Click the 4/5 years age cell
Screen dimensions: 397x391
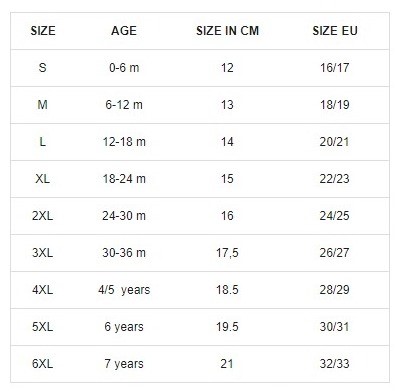pyautogui.click(x=124, y=290)
